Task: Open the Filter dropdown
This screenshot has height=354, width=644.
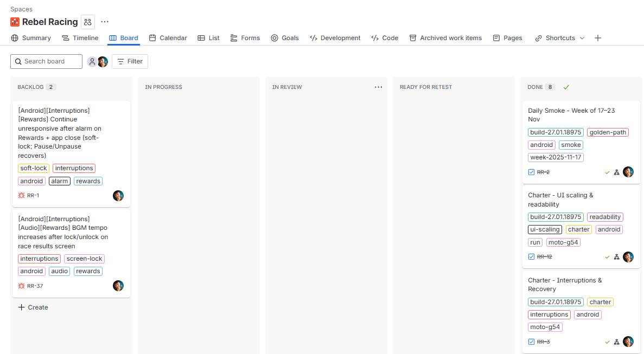Action: (x=130, y=62)
